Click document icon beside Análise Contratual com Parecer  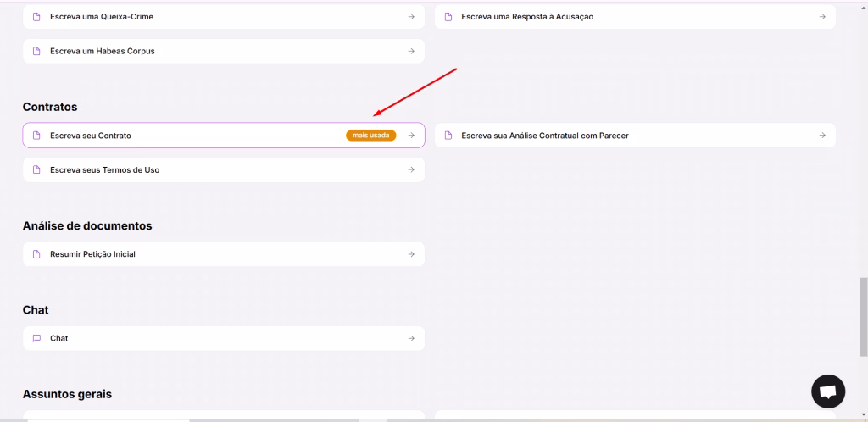(x=448, y=136)
